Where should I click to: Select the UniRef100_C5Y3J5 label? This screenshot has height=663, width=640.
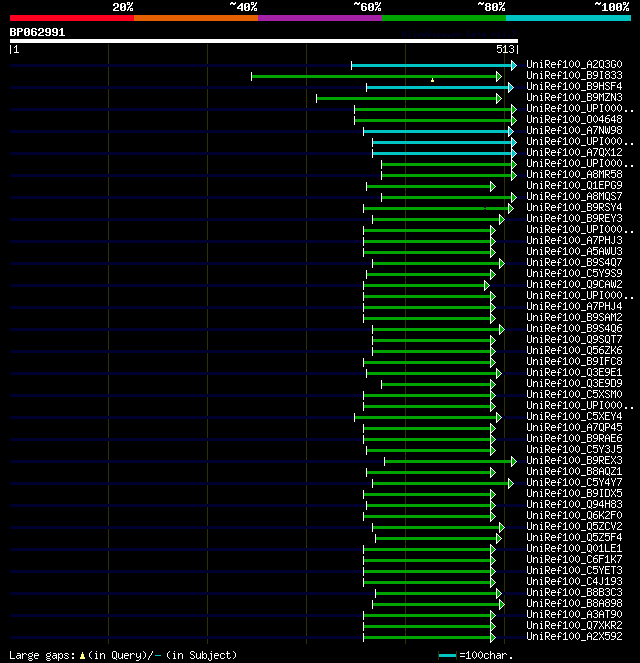point(574,449)
